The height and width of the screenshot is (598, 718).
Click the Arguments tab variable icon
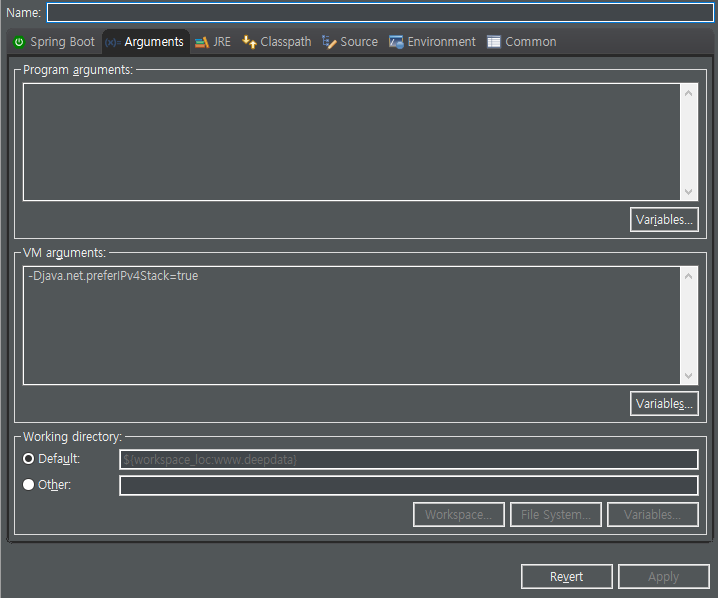pyautogui.click(x=113, y=43)
